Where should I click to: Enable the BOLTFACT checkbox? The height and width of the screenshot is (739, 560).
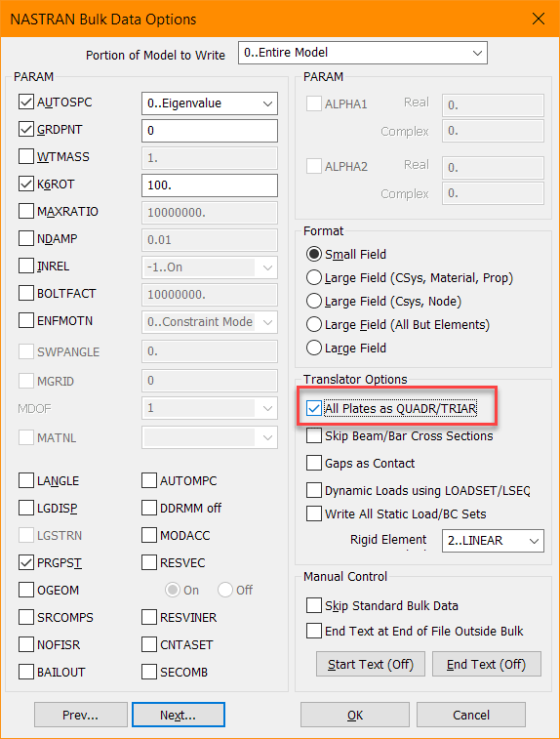(x=26, y=293)
